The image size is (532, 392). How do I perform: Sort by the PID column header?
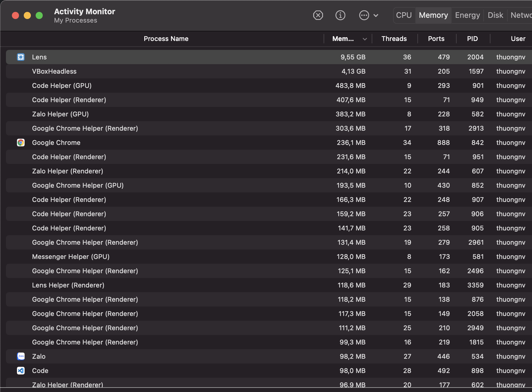[472, 39]
